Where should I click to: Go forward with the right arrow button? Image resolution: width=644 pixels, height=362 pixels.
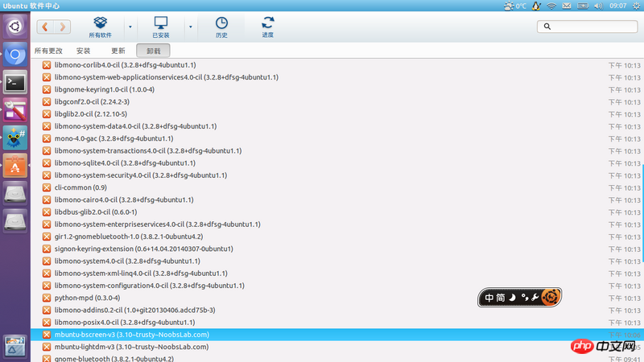62,27
